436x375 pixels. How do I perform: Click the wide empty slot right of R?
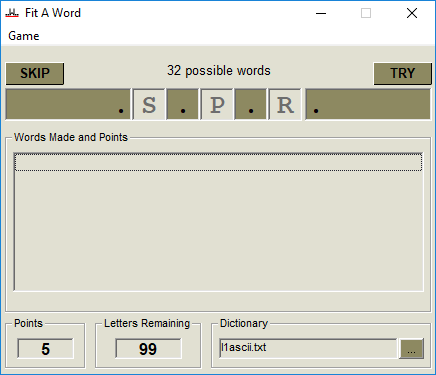tap(368, 105)
